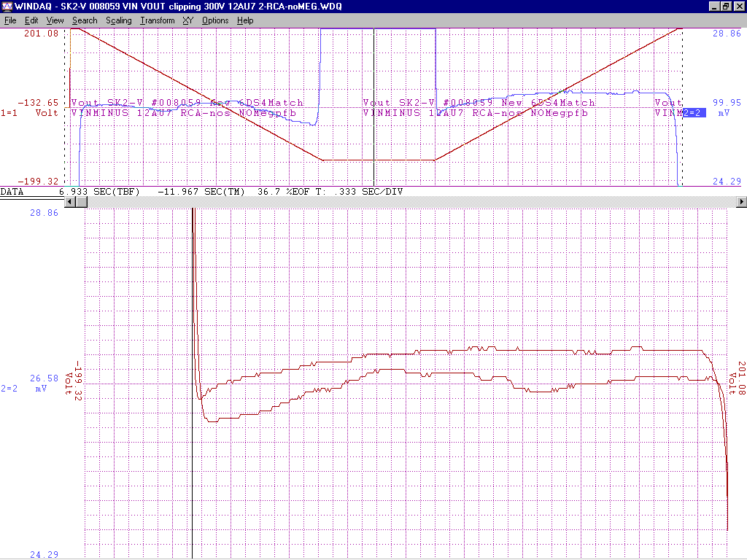Click the right scroll arrow on waveform scrollbar
The width and height of the screenshot is (747, 560).
pos(742,202)
